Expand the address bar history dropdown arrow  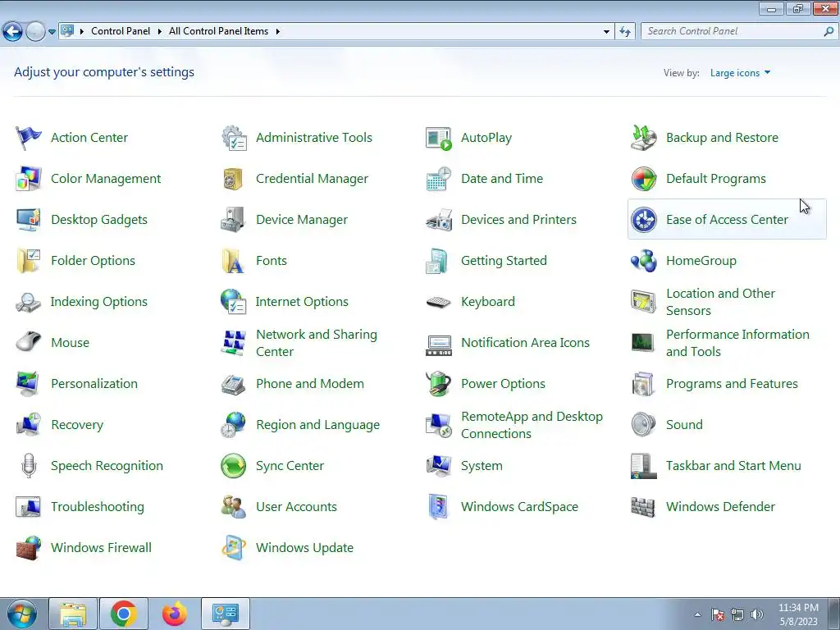pyautogui.click(x=606, y=32)
